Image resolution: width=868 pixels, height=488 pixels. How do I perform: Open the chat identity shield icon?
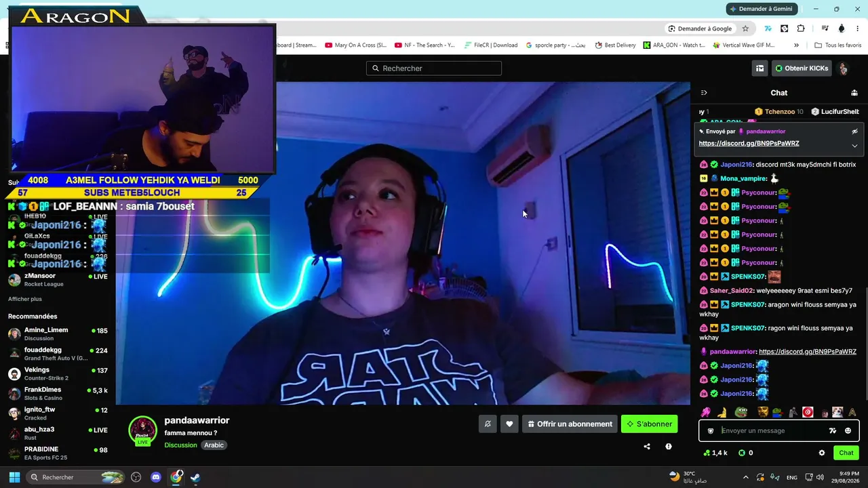click(x=711, y=430)
